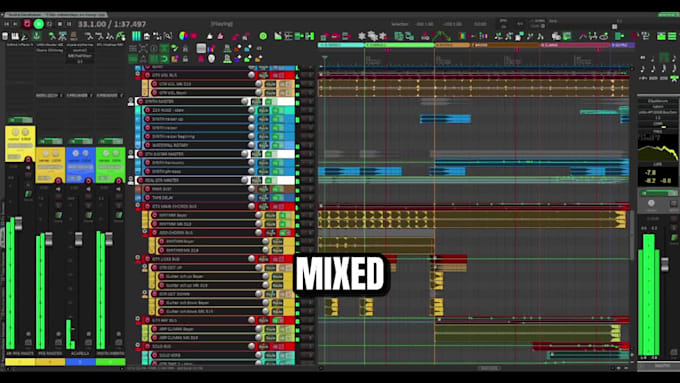Click the ACAPELLA label on blue mixer strip
Viewport: 680px width, 383px height.
point(80,354)
